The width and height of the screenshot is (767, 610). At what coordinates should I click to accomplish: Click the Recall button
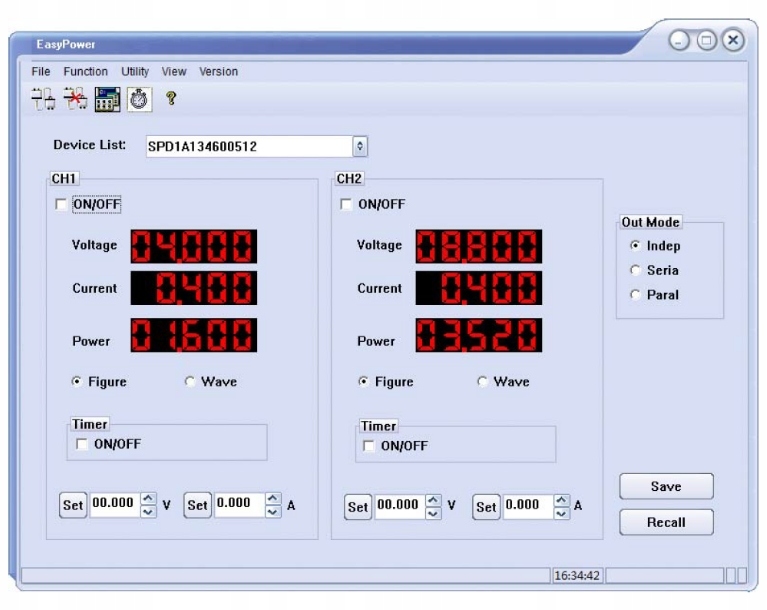pyautogui.click(x=666, y=522)
